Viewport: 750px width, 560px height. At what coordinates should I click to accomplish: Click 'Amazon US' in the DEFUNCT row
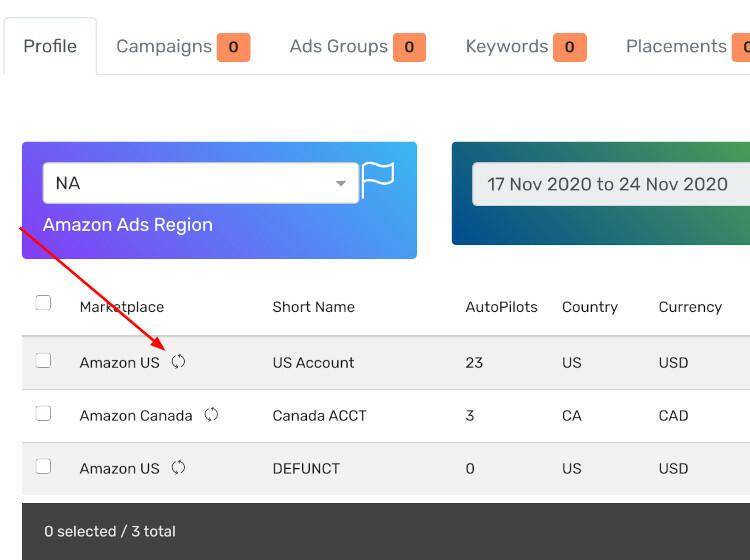coord(120,469)
